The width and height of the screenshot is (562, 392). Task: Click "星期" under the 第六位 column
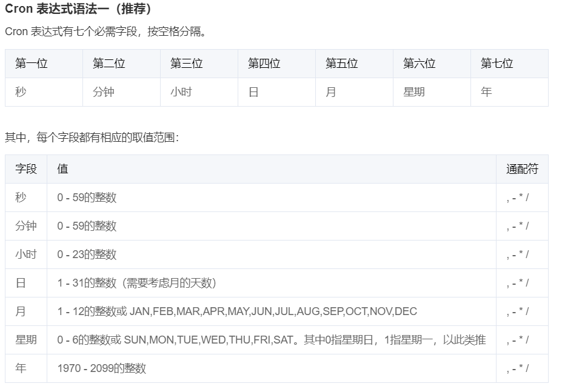point(414,92)
